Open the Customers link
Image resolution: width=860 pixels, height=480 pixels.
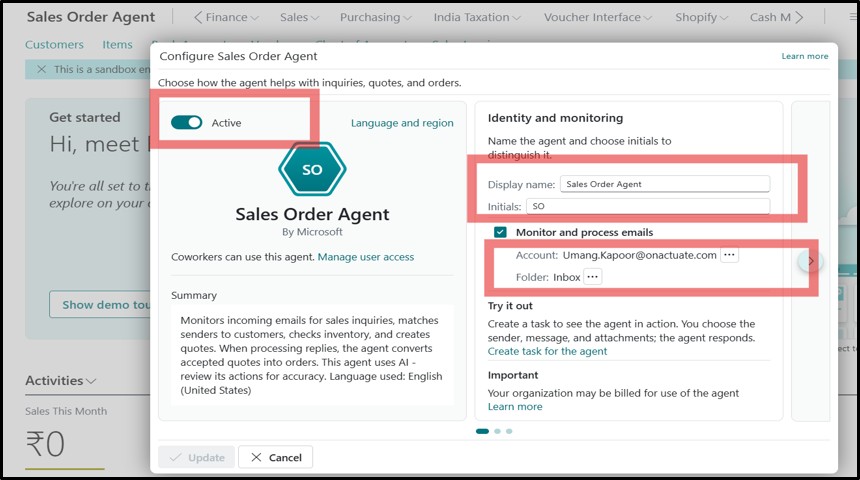[x=54, y=44]
